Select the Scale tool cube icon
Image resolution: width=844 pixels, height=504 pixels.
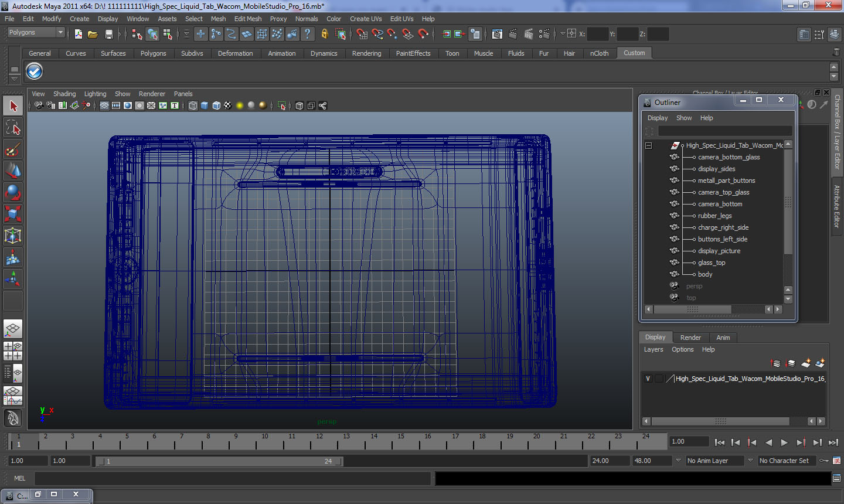(13, 214)
